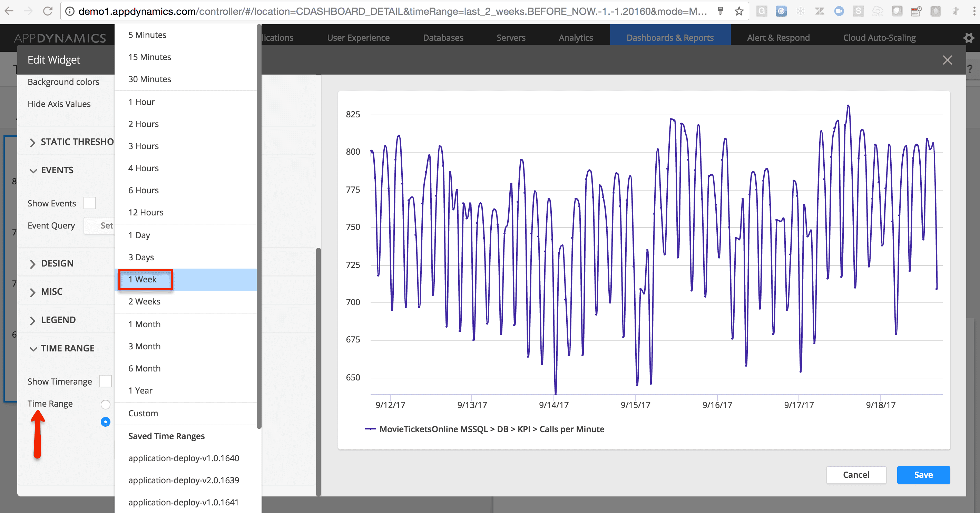Open the Alert & Respond tab

pos(778,38)
